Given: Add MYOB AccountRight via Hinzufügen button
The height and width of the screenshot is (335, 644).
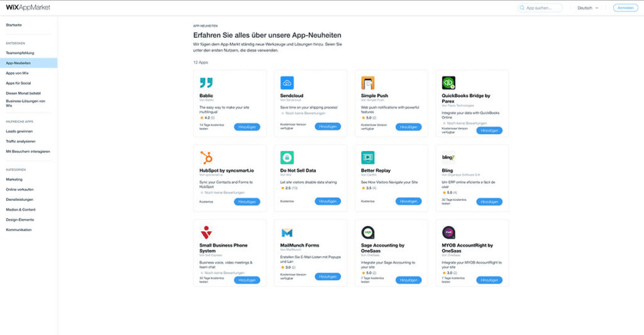Looking at the screenshot, I should click(489, 280).
